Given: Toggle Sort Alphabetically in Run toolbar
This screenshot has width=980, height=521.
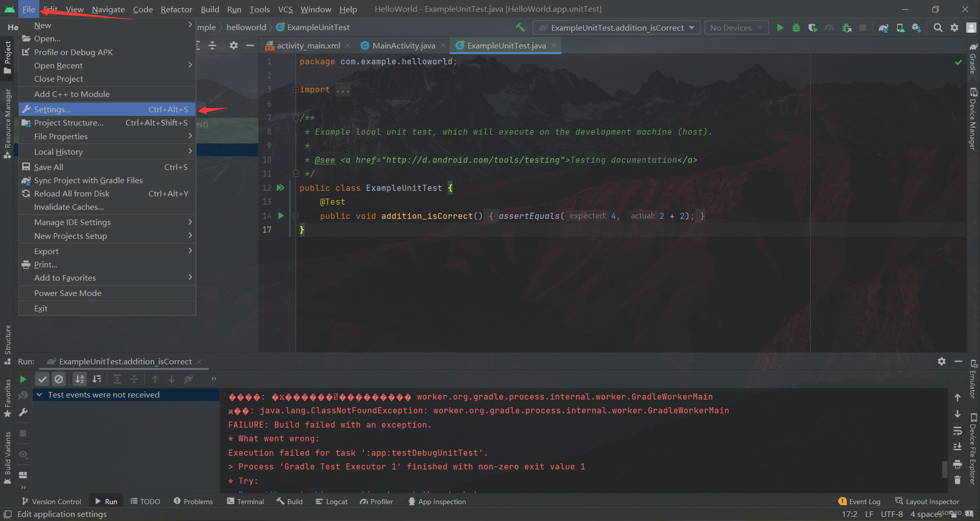Looking at the screenshot, I should click(x=80, y=379).
